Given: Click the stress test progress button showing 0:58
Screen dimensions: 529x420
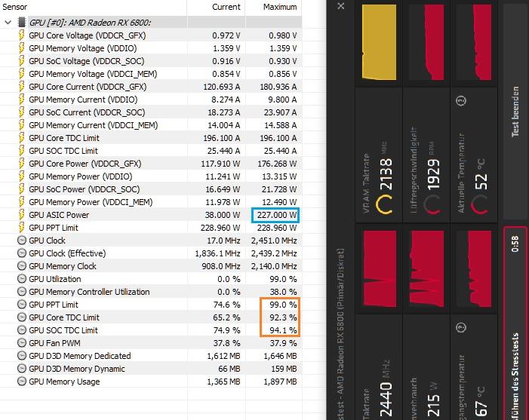Looking at the screenshot, I should 515,323.
